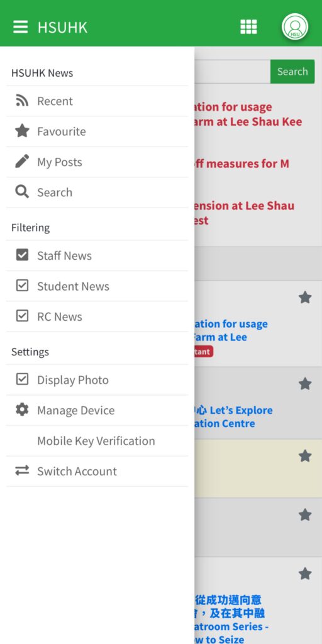The image size is (322, 644).
Task: Favourite the farm usage news star
Action: [305, 297]
